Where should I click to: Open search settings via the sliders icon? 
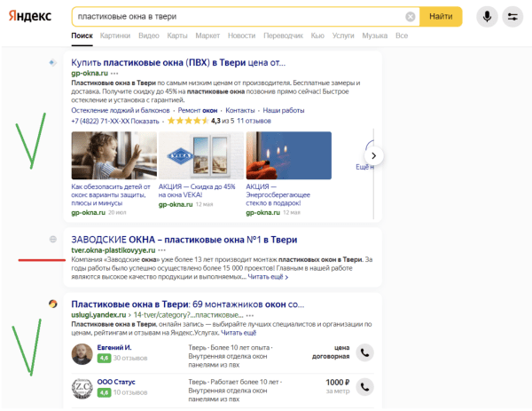(512, 17)
